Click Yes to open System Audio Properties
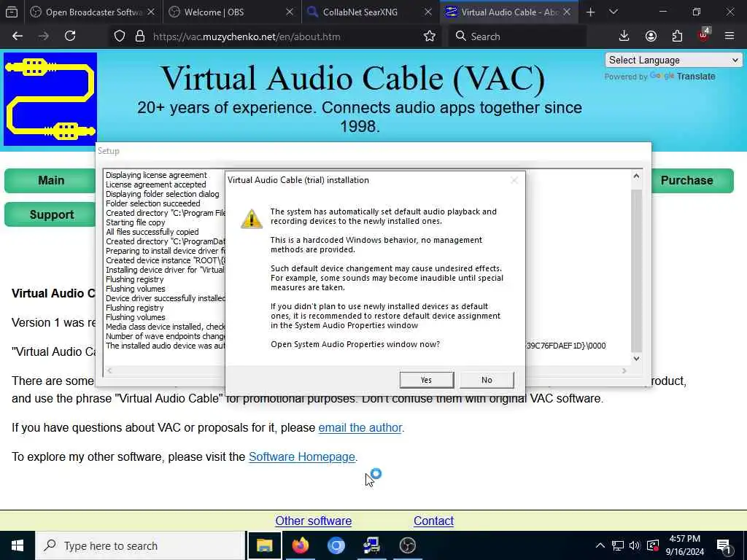The width and height of the screenshot is (747, 560). (x=426, y=380)
